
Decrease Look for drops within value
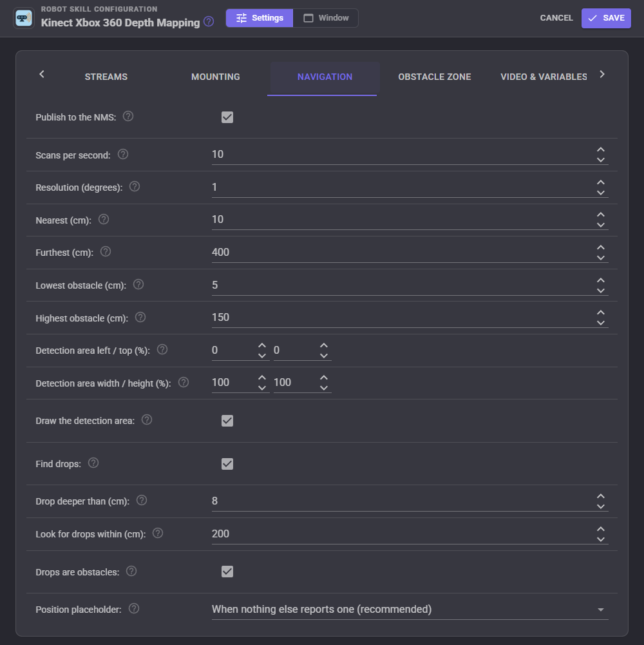click(601, 539)
